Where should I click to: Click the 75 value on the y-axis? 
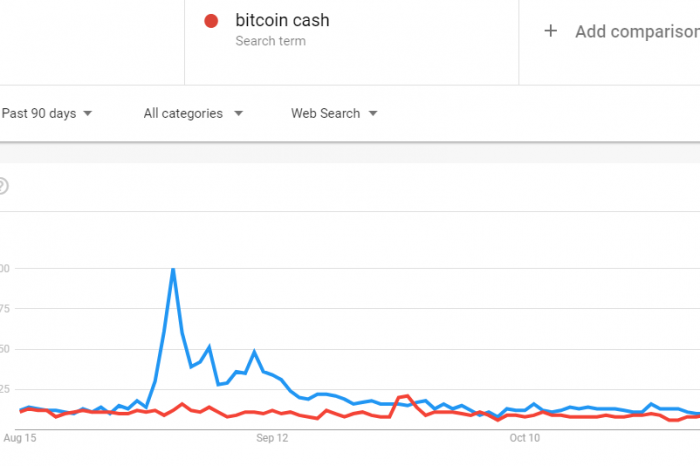[4, 308]
